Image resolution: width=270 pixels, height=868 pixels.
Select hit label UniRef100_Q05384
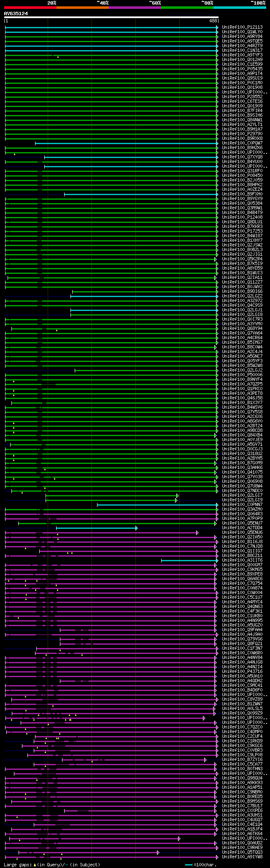242,203
